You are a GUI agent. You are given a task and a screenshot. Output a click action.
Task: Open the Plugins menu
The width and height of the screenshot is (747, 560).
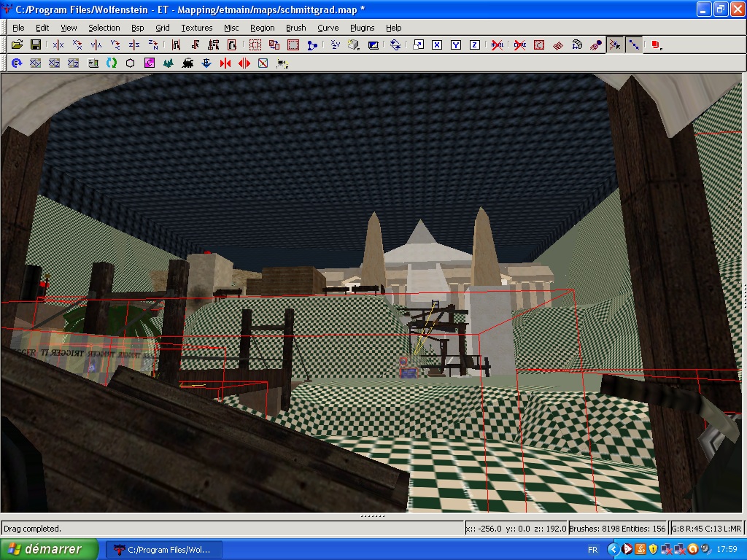click(x=362, y=28)
